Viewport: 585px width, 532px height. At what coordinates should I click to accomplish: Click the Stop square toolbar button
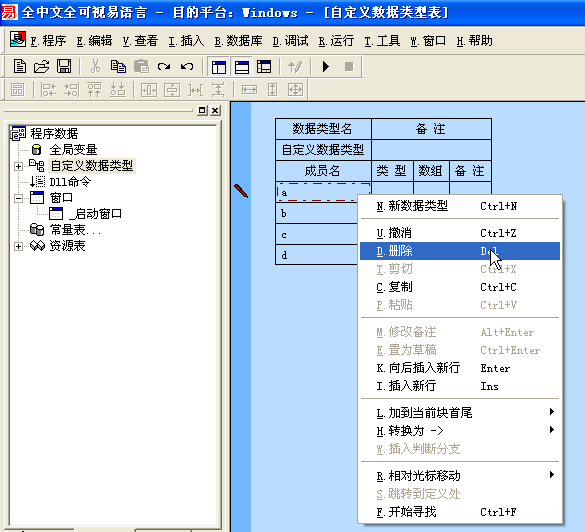pyautogui.click(x=349, y=67)
